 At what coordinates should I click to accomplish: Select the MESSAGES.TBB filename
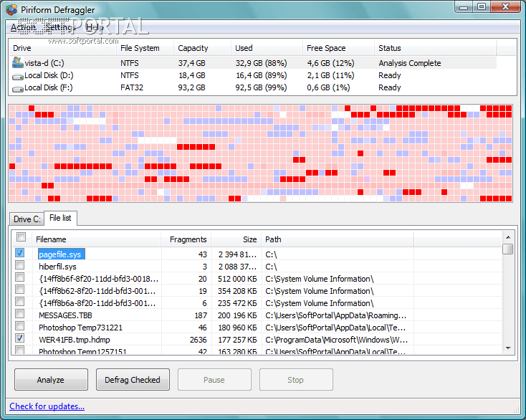[65, 315]
